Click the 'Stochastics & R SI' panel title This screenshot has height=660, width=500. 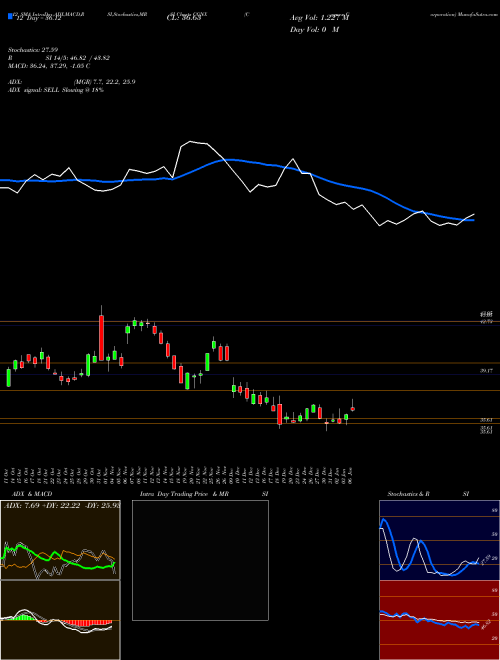tap(428, 494)
